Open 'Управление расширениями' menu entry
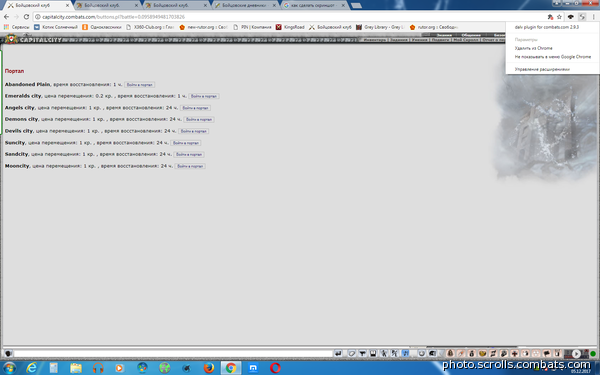Viewport: 600px width, 375px height. point(542,69)
